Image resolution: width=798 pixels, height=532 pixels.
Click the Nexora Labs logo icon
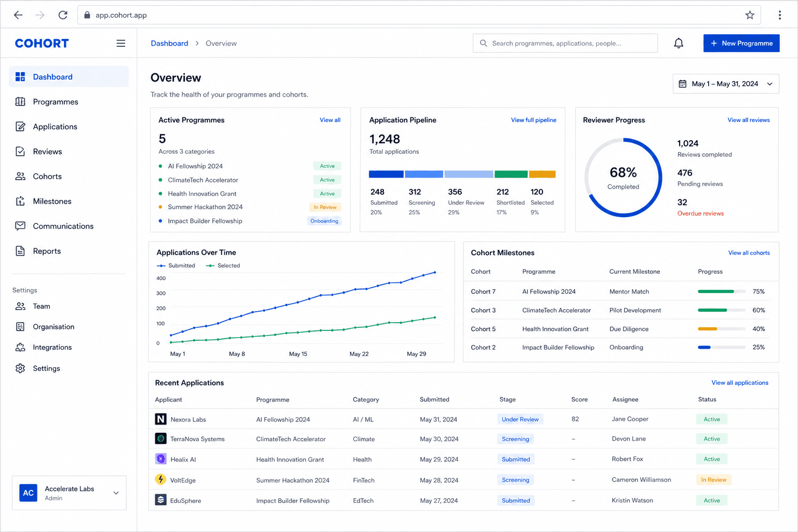(161, 419)
